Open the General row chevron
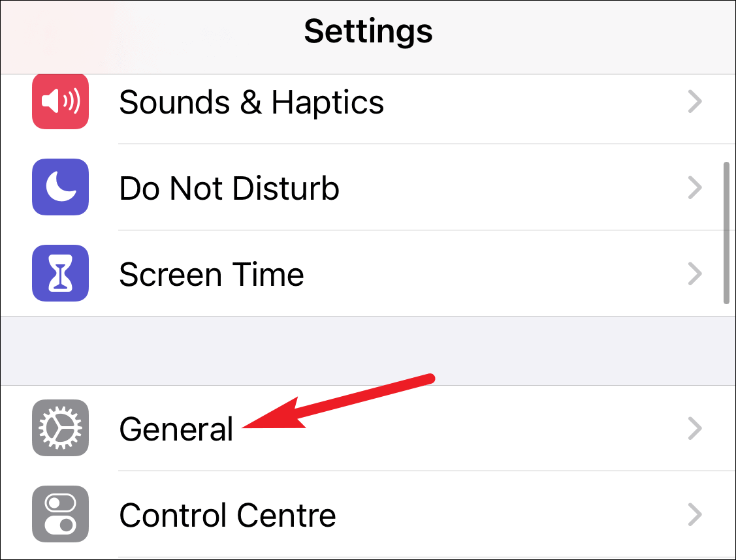Image resolution: width=736 pixels, height=560 pixels. pyautogui.click(x=695, y=428)
